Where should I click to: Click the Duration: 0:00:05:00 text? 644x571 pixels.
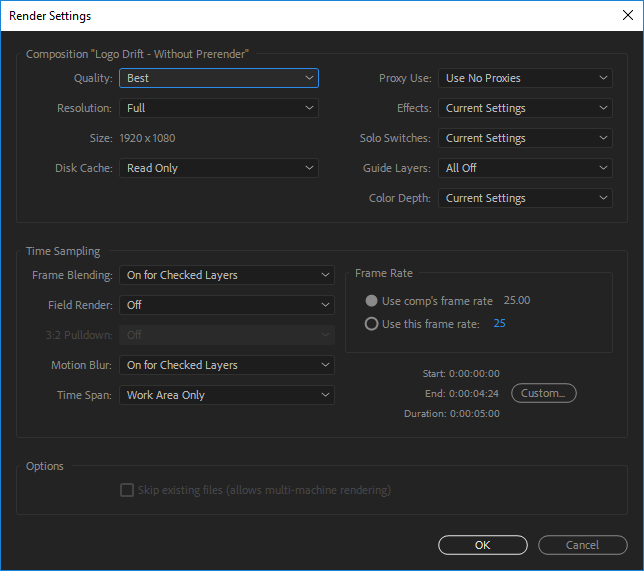pyautogui.click(x=452, y=413)
